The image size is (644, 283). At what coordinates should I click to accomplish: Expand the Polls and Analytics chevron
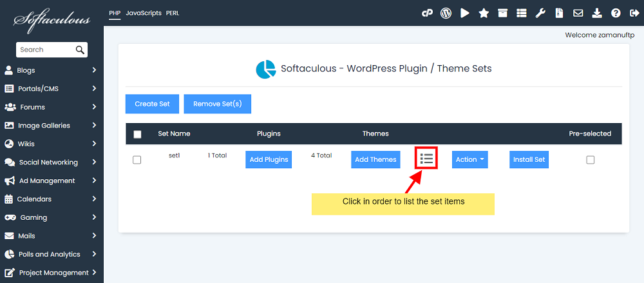click(94, 254)
